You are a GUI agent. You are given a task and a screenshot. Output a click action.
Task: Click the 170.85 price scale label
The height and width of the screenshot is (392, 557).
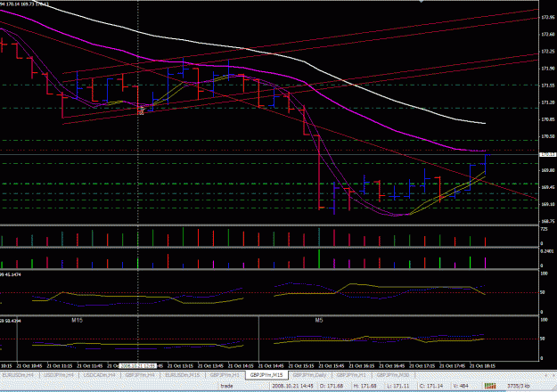(548, 119)
